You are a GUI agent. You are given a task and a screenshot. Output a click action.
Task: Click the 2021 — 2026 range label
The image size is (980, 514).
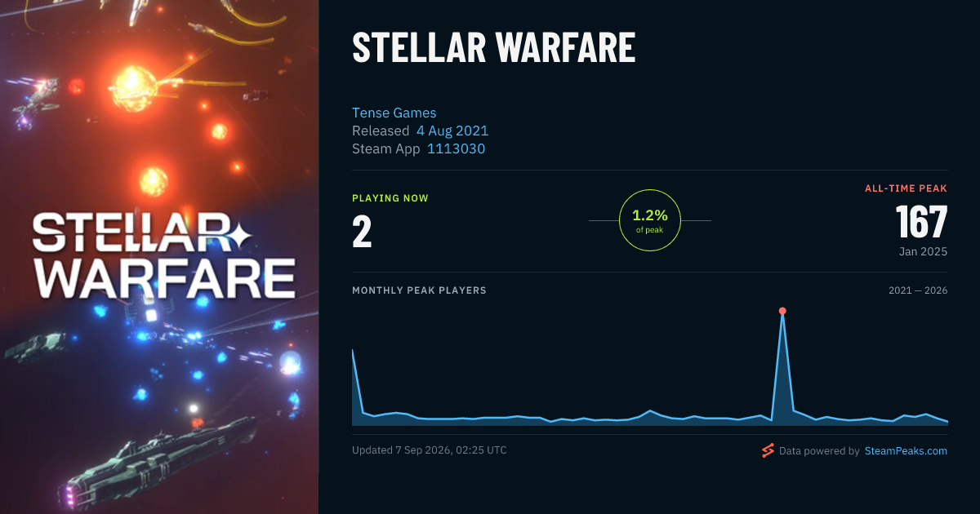point(918,290)
